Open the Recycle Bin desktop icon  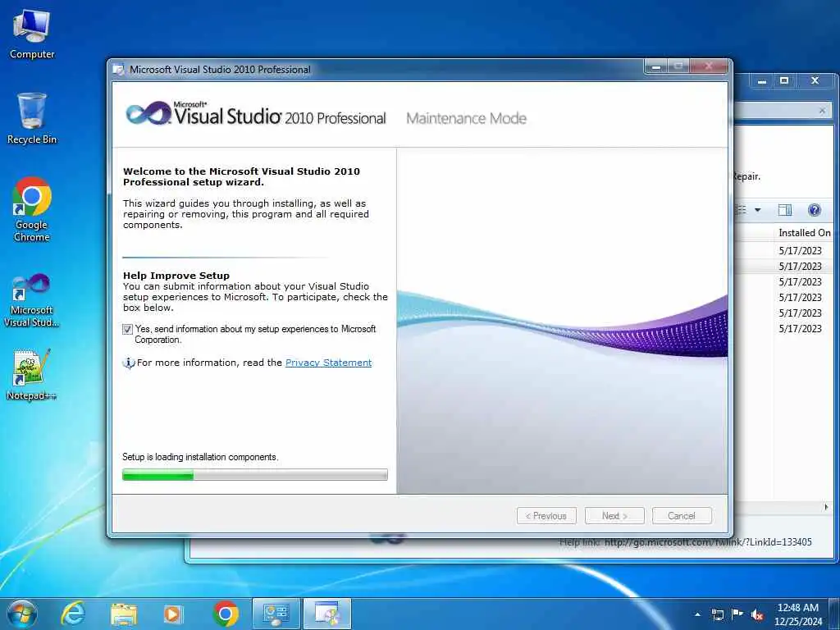pyautogui.click(x=32, y=118)
